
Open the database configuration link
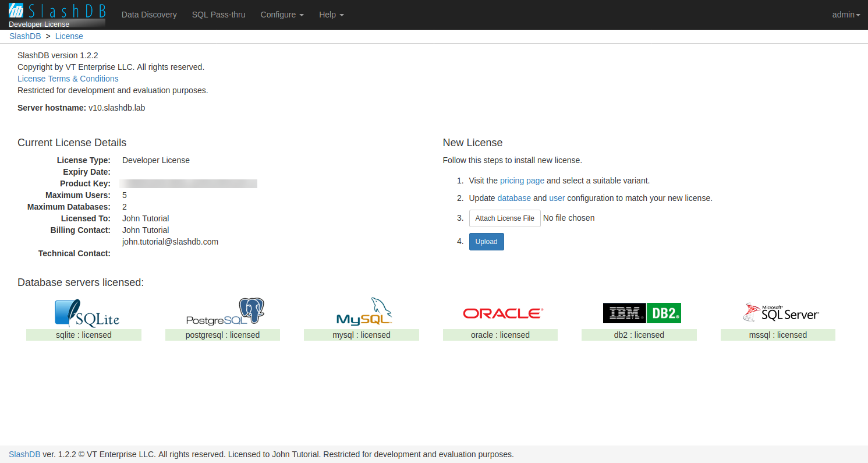pyautogui.click(x=514, y=198)
